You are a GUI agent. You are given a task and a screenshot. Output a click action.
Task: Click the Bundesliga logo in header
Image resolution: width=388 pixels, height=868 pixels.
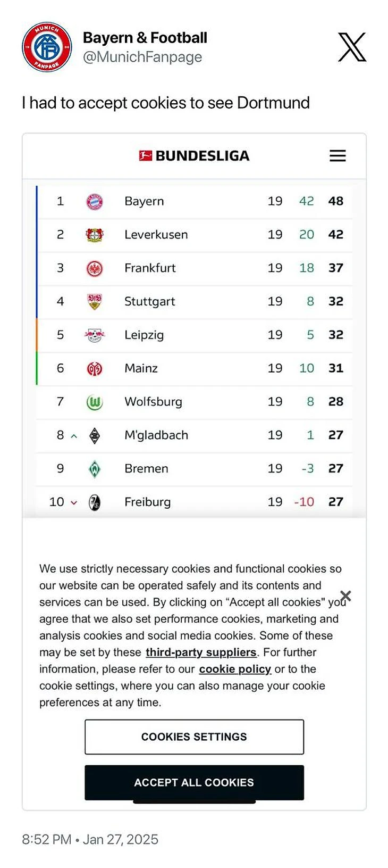coord(194,156)
